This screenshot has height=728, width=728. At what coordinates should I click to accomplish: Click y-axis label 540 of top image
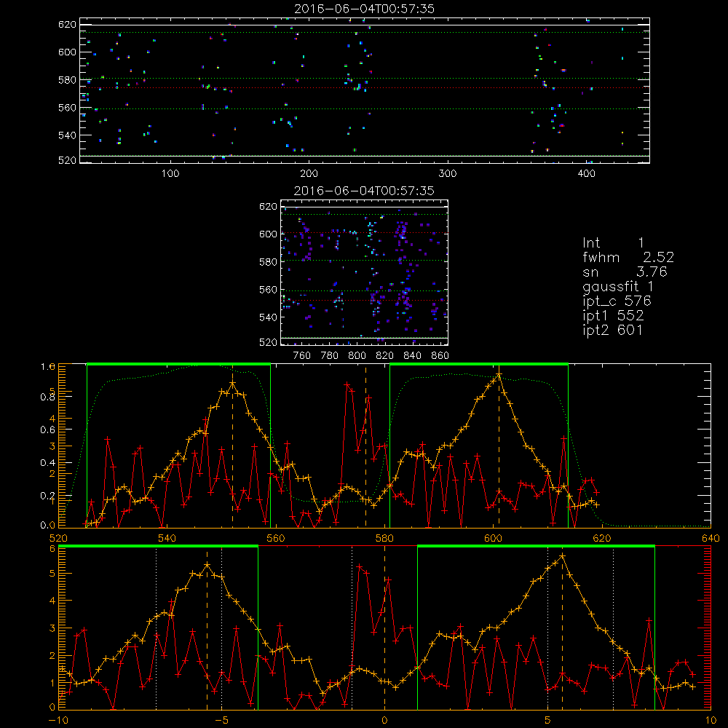[67, 135]
